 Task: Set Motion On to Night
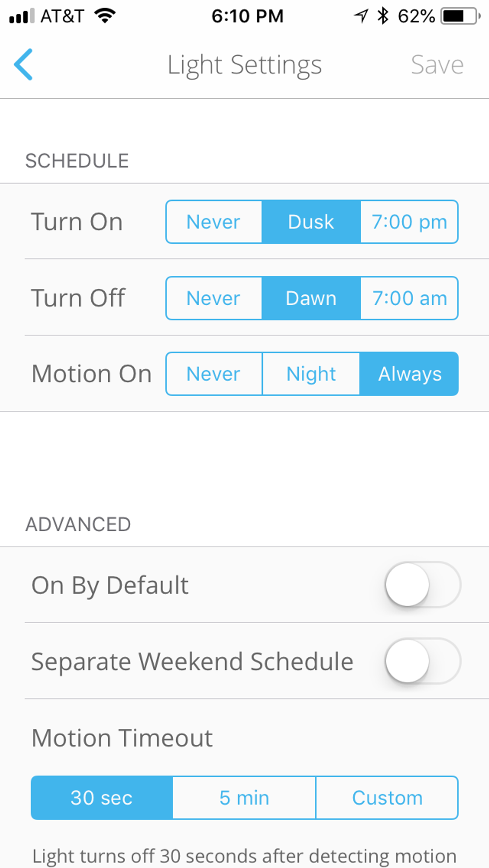pyautogui.click(x=311, y=374)
